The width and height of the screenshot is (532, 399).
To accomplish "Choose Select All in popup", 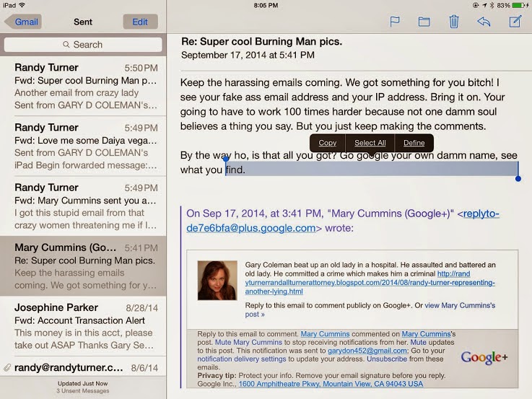I will tap(370, 143).
